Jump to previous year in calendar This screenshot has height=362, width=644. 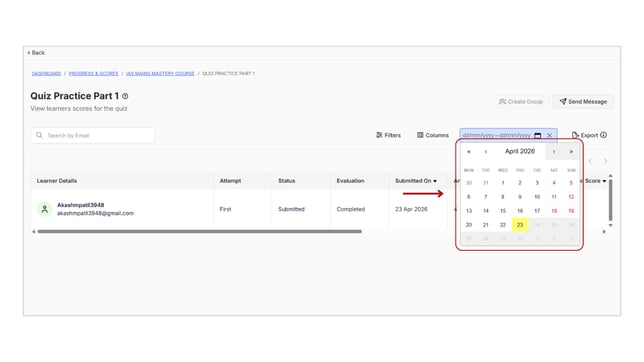click(469, 152)
